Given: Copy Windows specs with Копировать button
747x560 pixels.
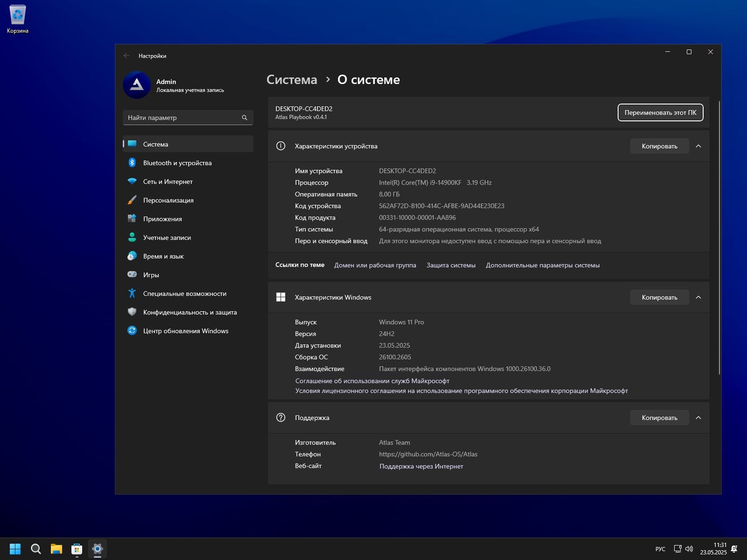Looking at the screenshot, I should [659, 297].
